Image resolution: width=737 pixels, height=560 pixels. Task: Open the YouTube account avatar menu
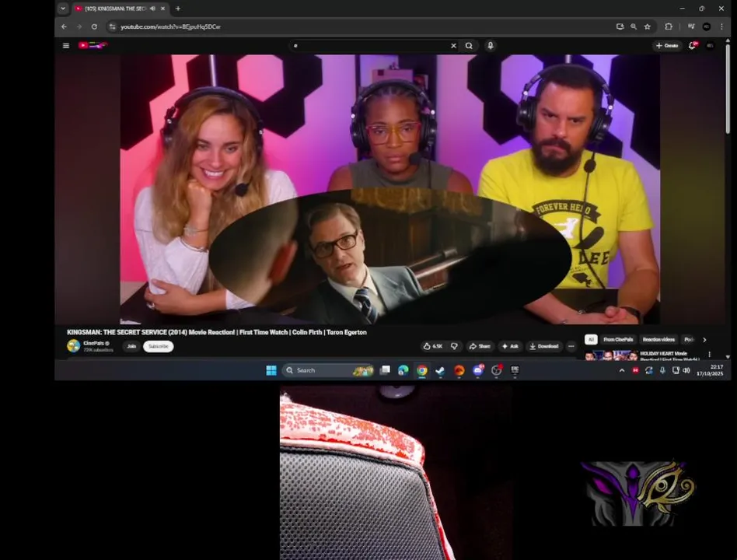tap(711, 46)
